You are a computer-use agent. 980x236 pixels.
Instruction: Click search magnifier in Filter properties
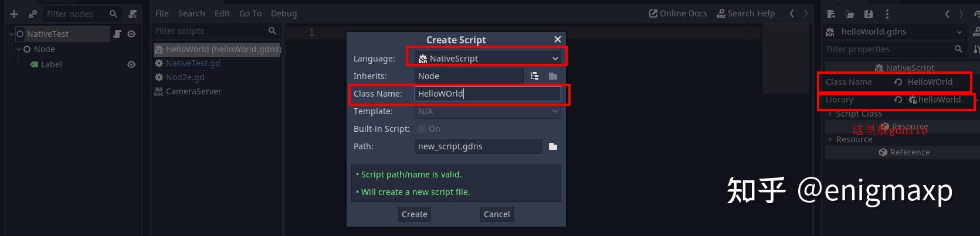(958, 49)
